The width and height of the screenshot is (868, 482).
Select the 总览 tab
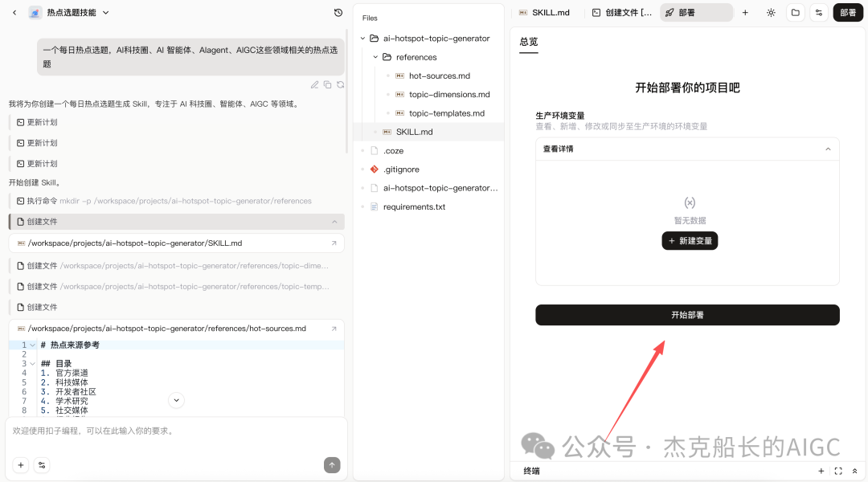[529, 42]
